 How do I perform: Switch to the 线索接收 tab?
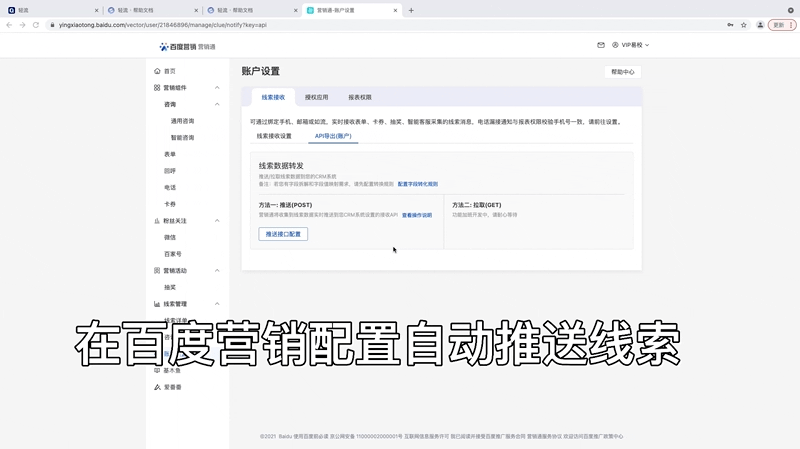(x=273, y=97)
